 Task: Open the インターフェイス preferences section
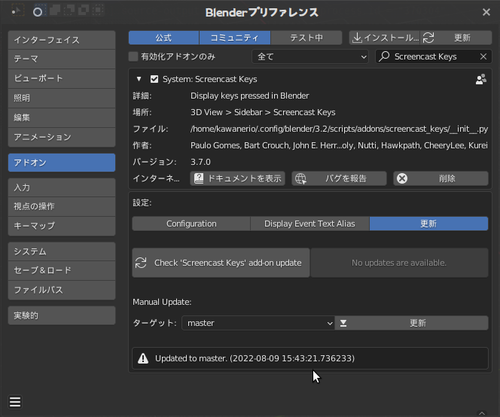[x=62, y=40]
